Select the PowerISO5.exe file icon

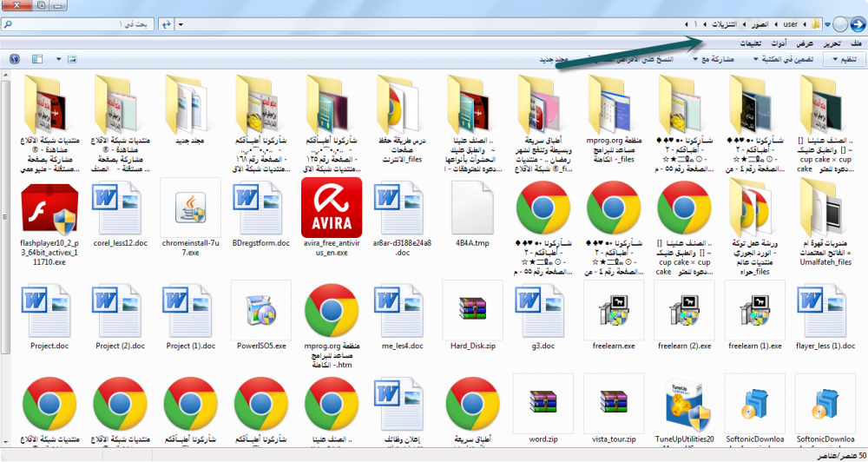click(260, 310)
